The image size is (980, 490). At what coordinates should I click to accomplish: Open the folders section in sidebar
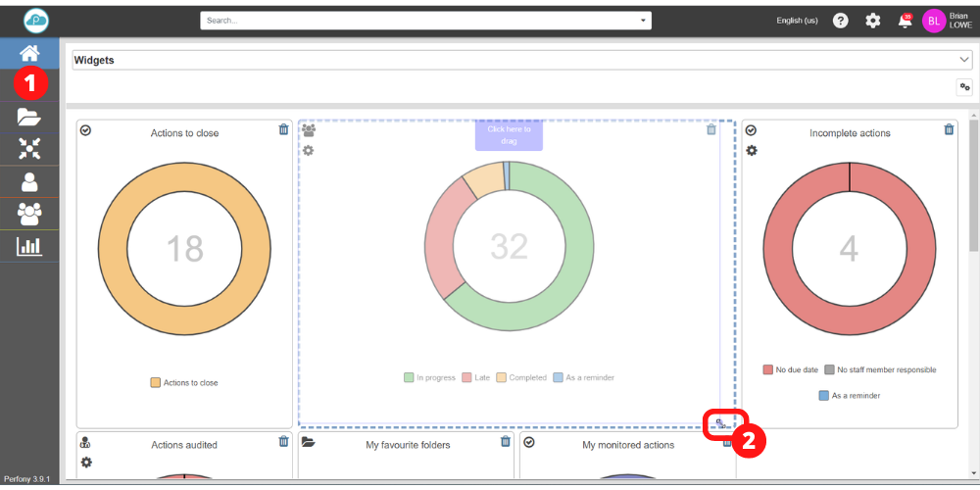coord(29,118)
